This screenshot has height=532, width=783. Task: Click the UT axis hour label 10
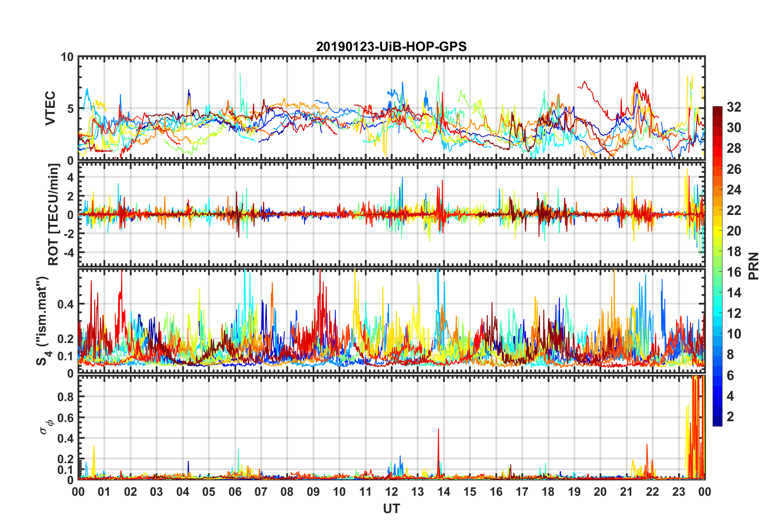339,492
